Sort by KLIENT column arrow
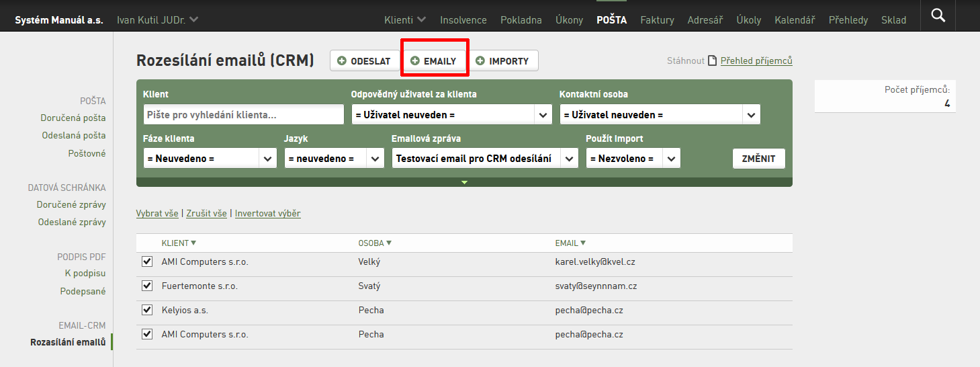This screenshot has height=367, width=980. (193, 243)
